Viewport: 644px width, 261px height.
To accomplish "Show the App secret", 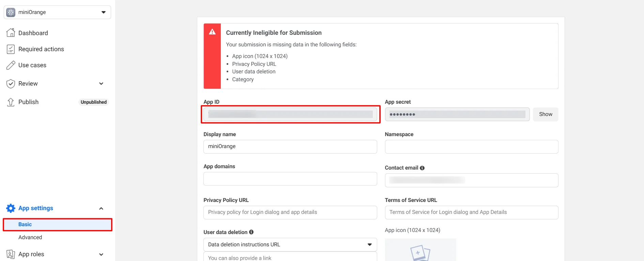I will point(546,114).
